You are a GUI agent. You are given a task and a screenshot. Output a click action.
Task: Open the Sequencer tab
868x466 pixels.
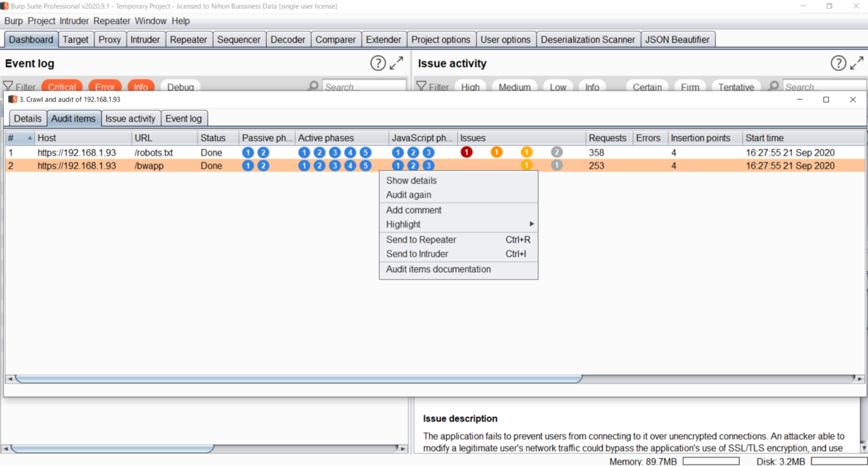[x=239, y=40]
